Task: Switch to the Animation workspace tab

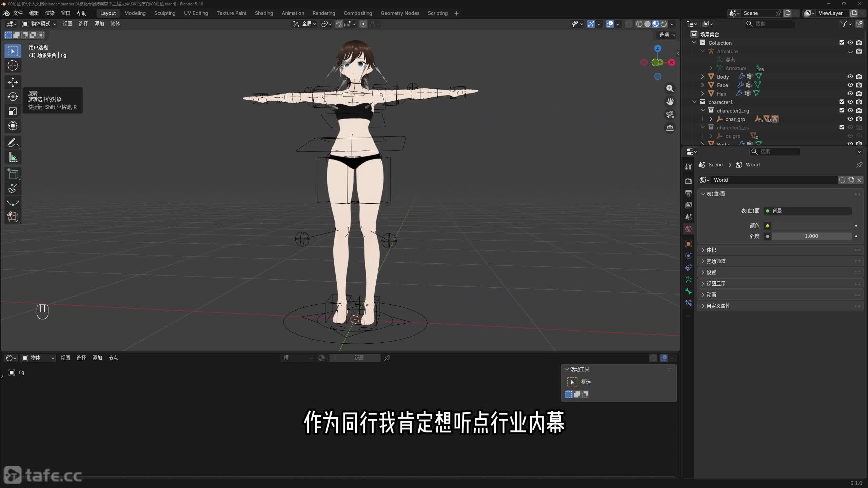Action: 293,13
